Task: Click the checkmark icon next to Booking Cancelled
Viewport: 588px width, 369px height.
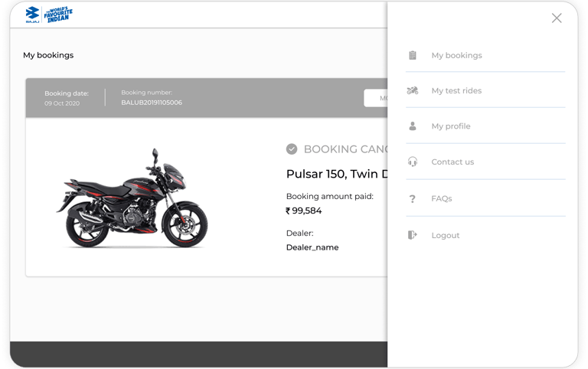Action: [x=292, y=149]
